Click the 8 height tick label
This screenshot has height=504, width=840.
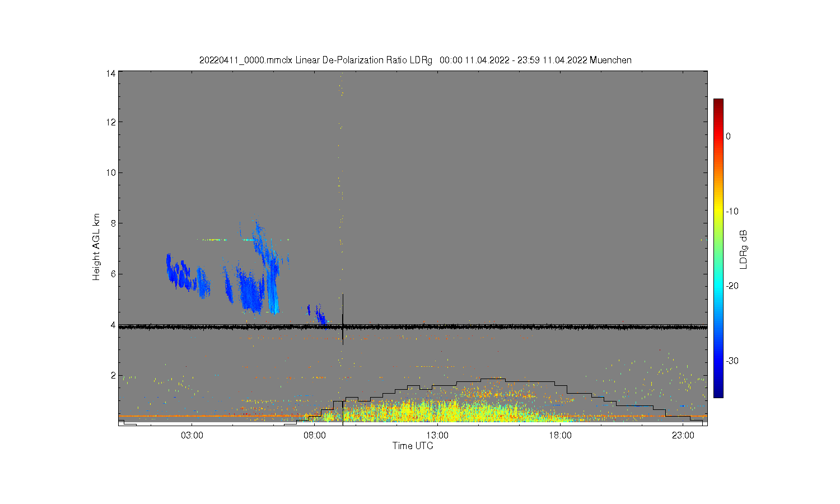pos(113,223)
